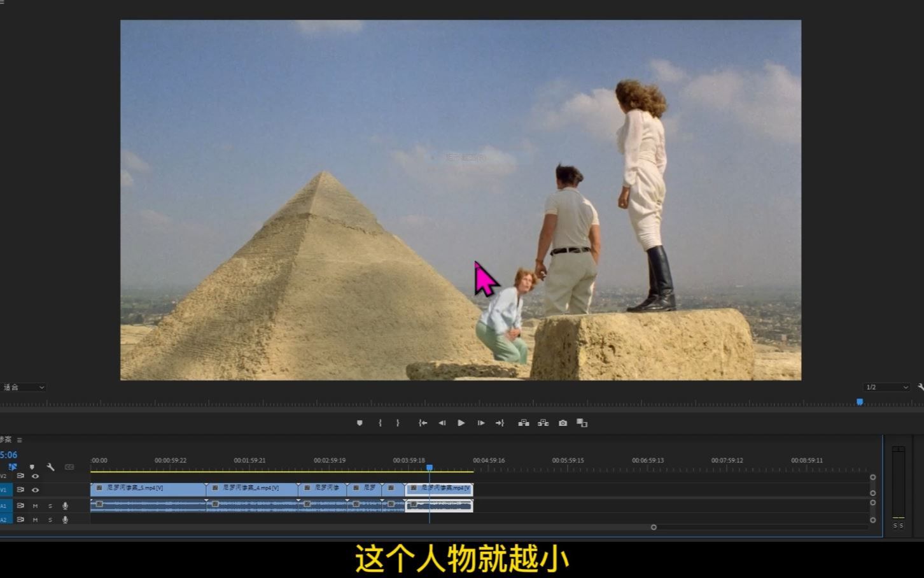Click the Comparison View button
This screenshot has width=924, height=578.
582,423
